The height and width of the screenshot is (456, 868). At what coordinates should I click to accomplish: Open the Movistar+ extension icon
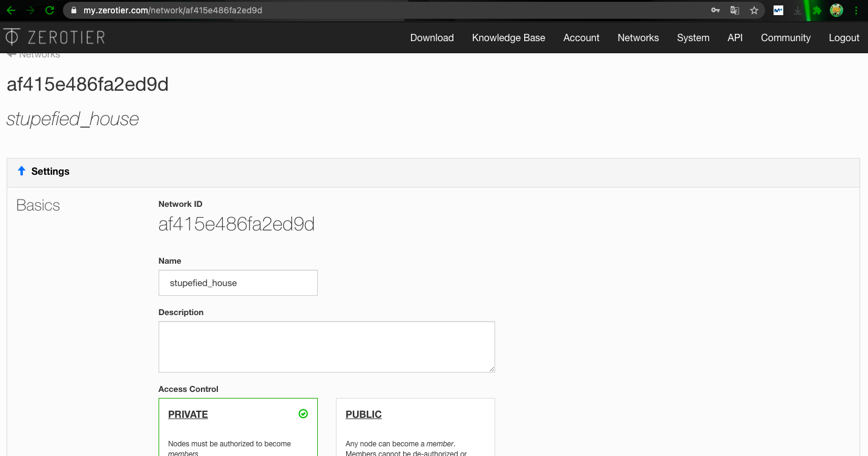tap(778, 10)
